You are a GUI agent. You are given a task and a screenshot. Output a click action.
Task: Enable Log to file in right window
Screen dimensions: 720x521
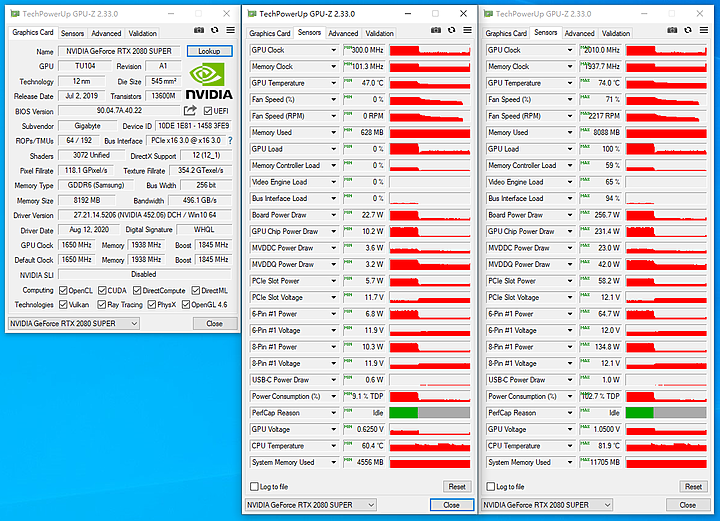491,486
